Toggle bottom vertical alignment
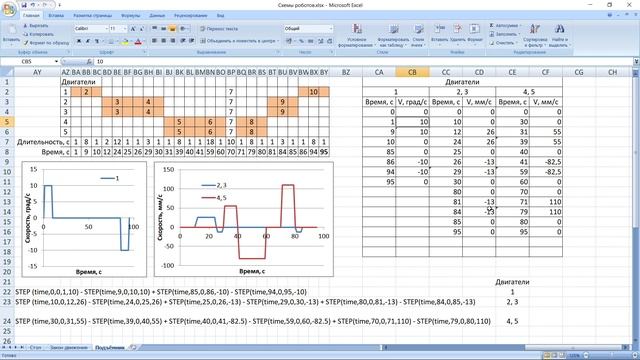The width and height of the screenshot is (640, 360). pyautogui.click(x=172, y=29)
